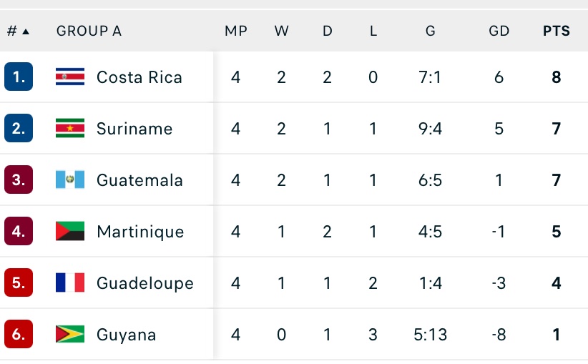Click the Guyana flag icon

pos(70,335)
